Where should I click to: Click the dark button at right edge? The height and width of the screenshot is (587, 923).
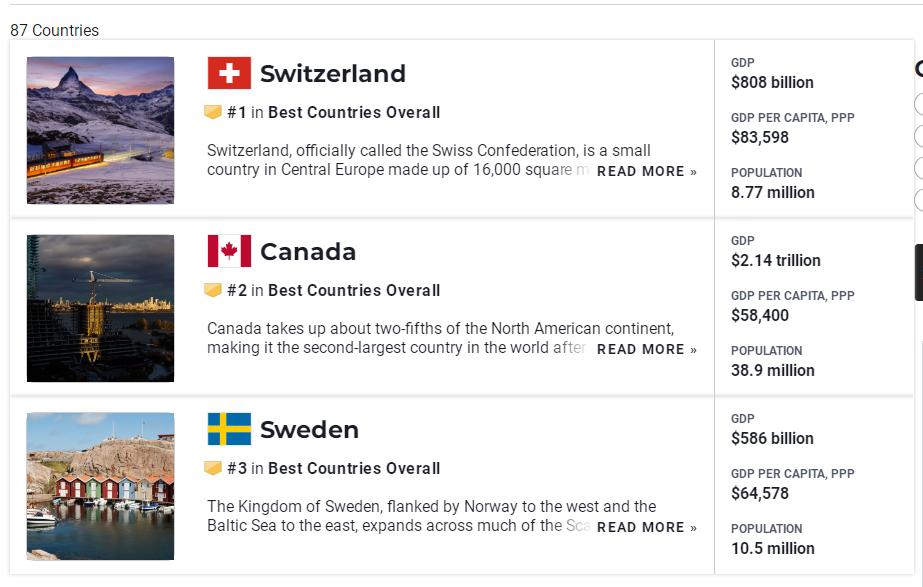[x=918, y=272]
